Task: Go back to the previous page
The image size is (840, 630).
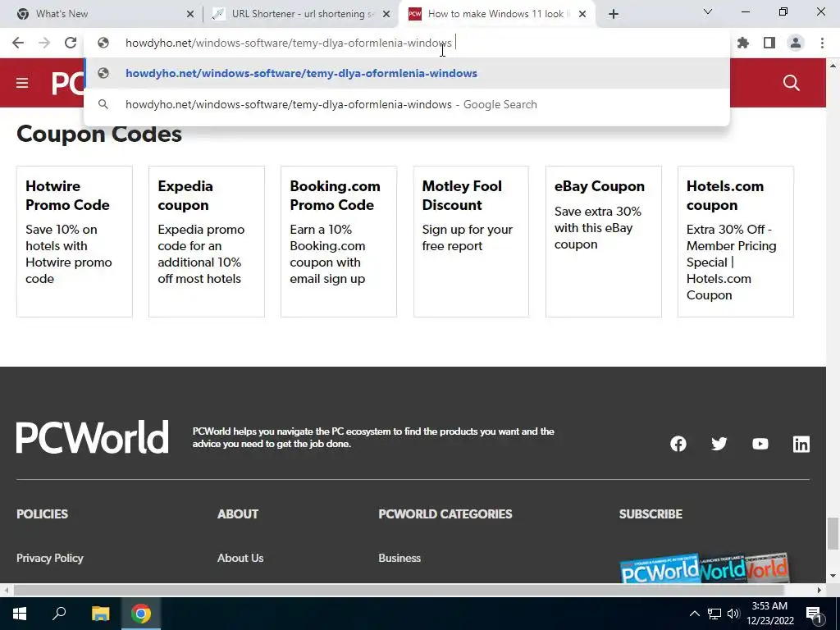Action: point(18,43)
